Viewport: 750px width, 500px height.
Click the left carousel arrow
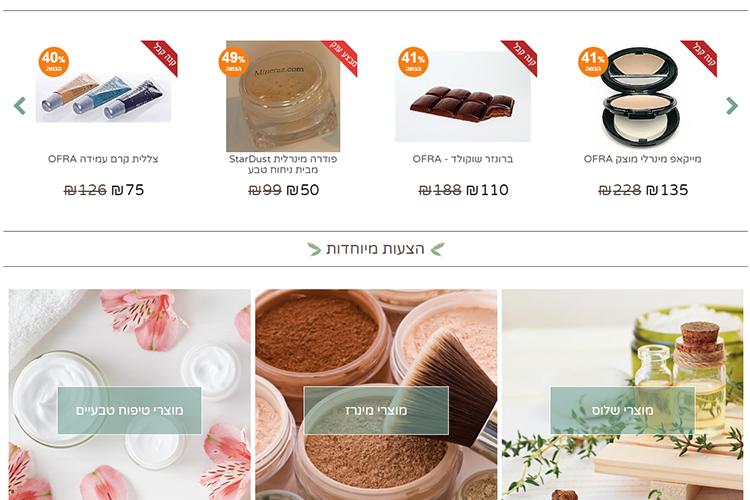(x=20, y=106)
